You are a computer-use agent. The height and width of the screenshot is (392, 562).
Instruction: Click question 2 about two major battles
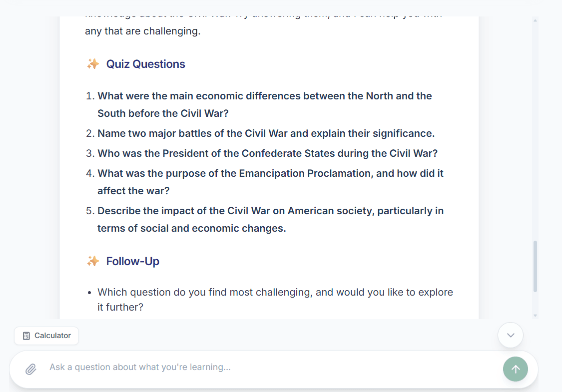(x=266, y=133)
